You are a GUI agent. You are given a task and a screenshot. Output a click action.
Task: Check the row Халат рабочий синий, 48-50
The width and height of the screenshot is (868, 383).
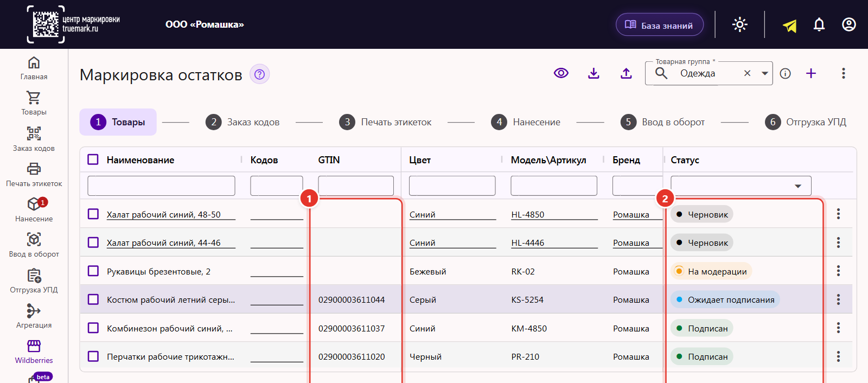pos(93,214)
